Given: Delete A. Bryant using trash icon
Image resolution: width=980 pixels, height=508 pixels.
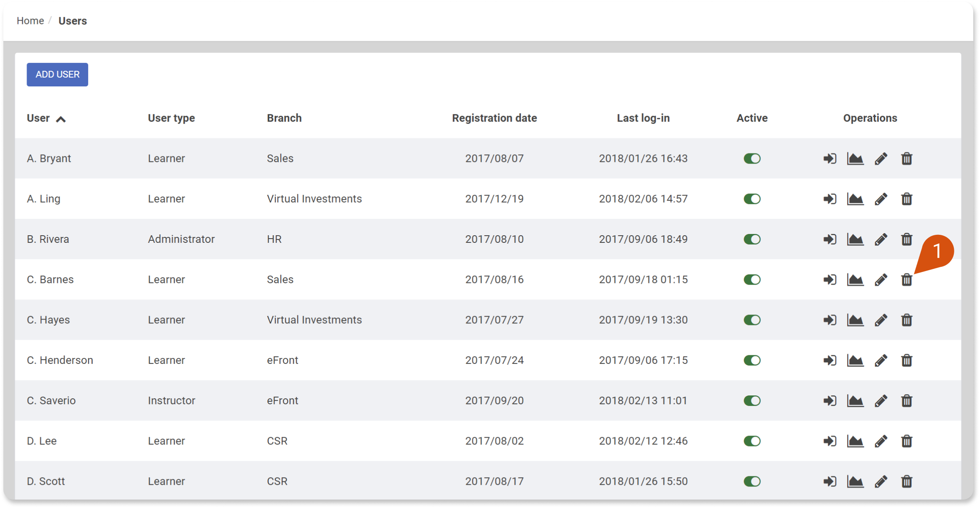Looking at the screenshot, I should pyautogui.click(x=907, y=159).
